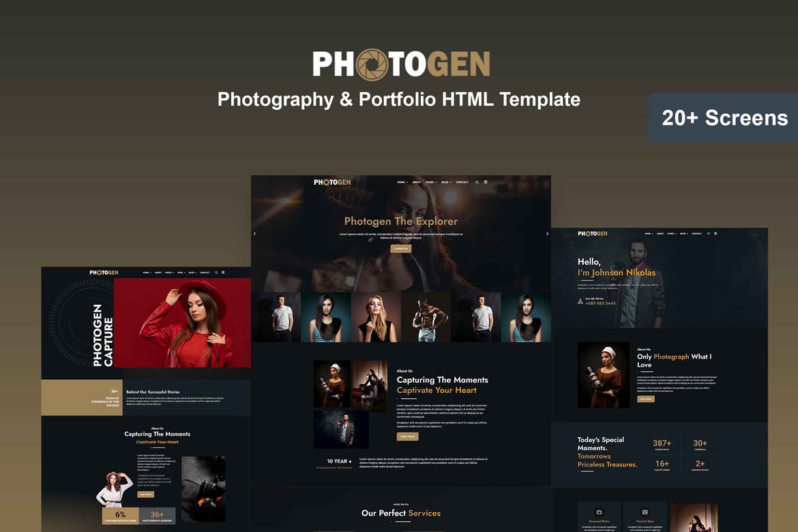
Task: Click the '10 YEAR +' text in center mockup
Action: coord(339,461)
